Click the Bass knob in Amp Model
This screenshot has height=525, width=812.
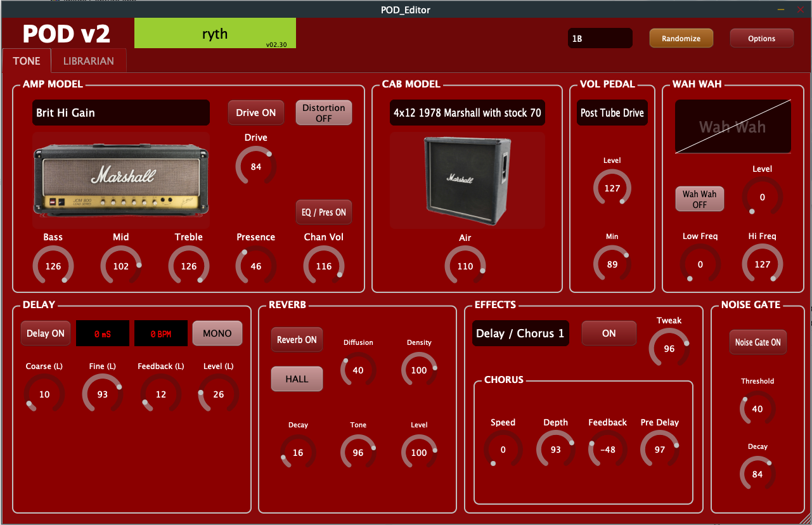click(53, 266)
